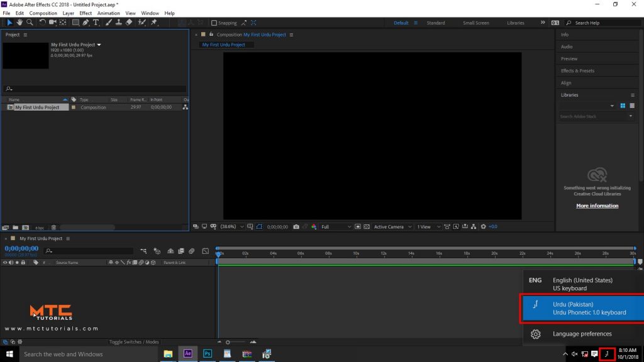Viewport: 644px width, 362px height.
Task: Delete selected project items with trash icon
Action: pyautogui.click(x=53, y=228)
